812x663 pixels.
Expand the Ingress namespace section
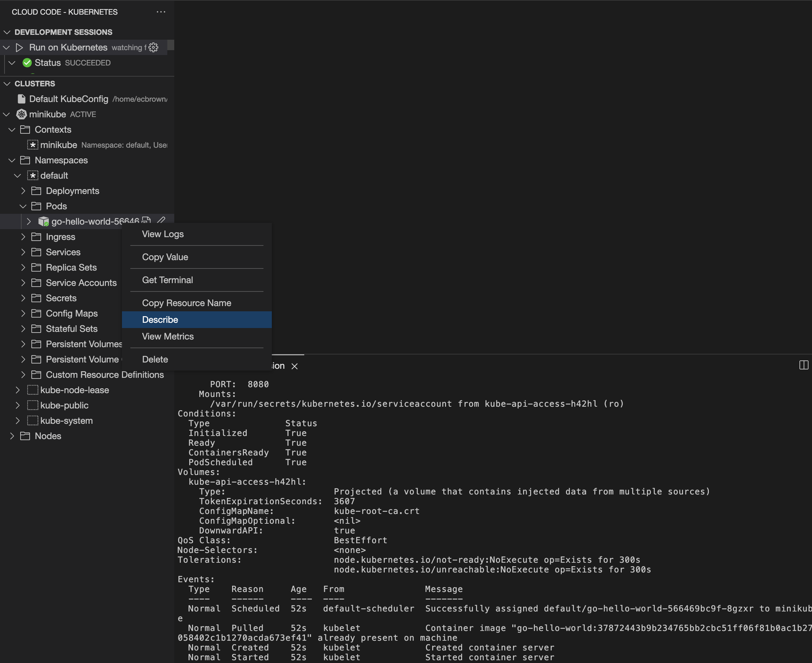[24, 236]
